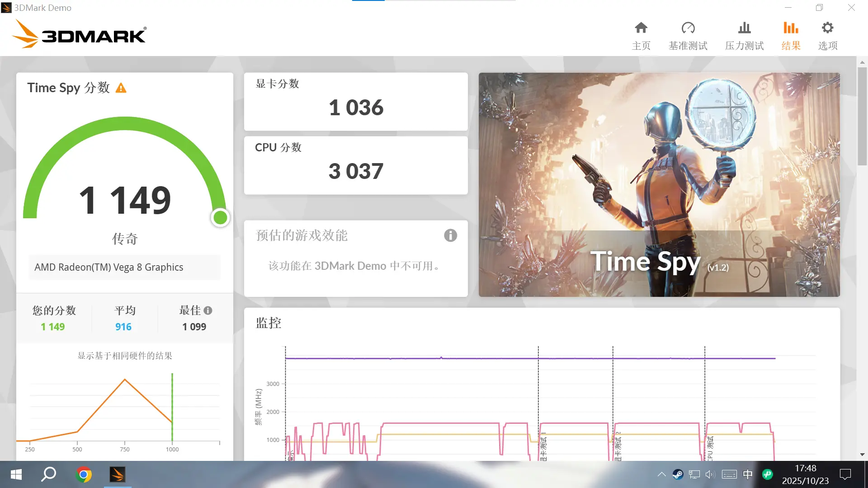
Task: Click the volume speaker tray icon
Action: pos(711,474)
